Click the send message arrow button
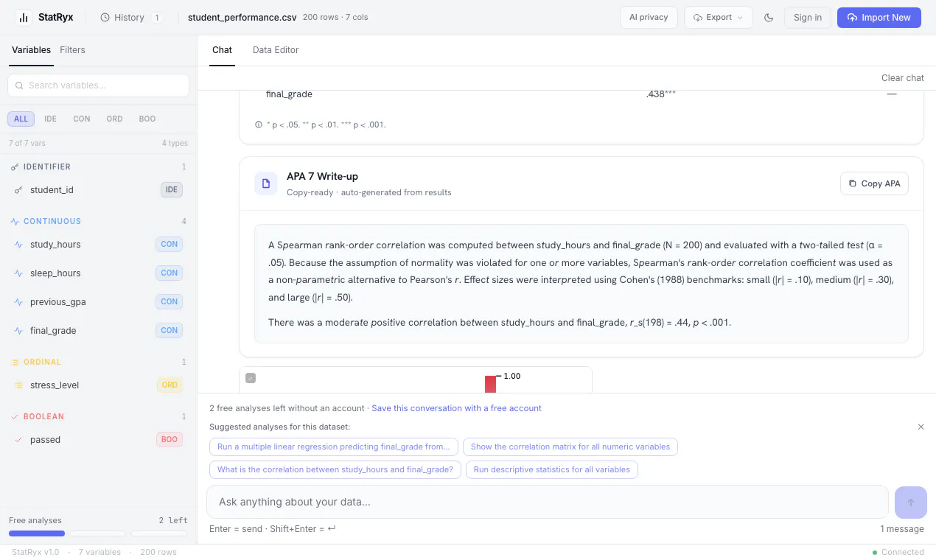The image size is (936, 560). [911, 503]
